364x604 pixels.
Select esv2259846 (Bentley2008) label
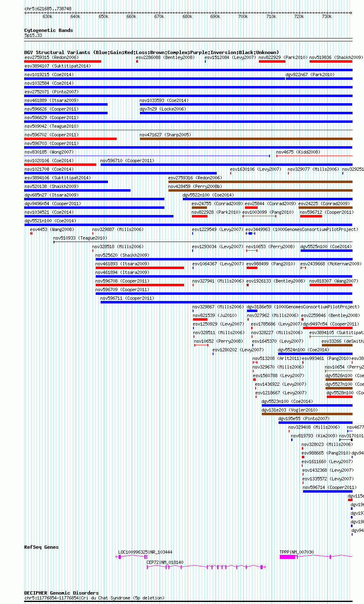click(x=330, y=316)
